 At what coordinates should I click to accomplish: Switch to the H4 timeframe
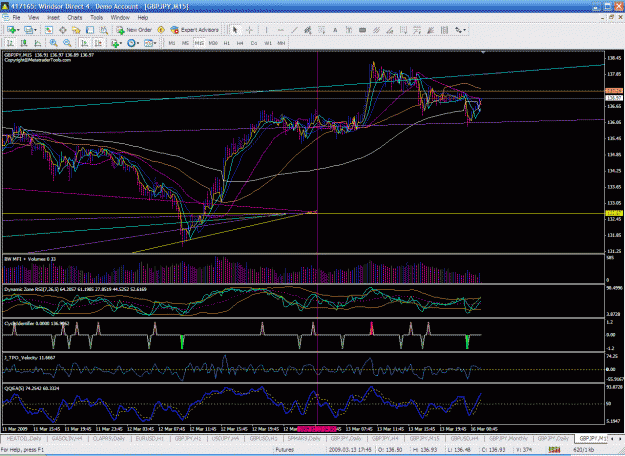pyautogui.click(x=240, y=43)
